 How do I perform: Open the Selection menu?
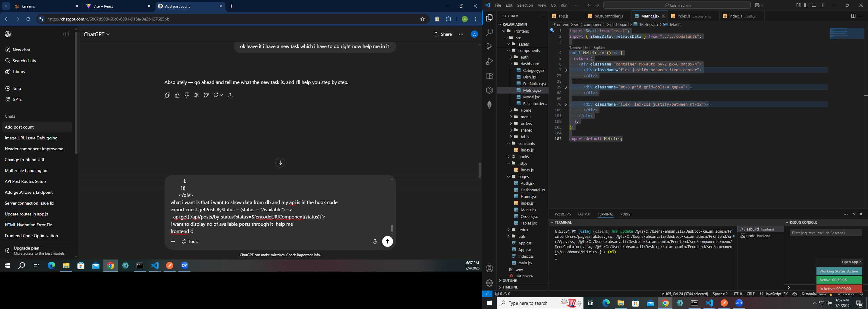[525, 5]
